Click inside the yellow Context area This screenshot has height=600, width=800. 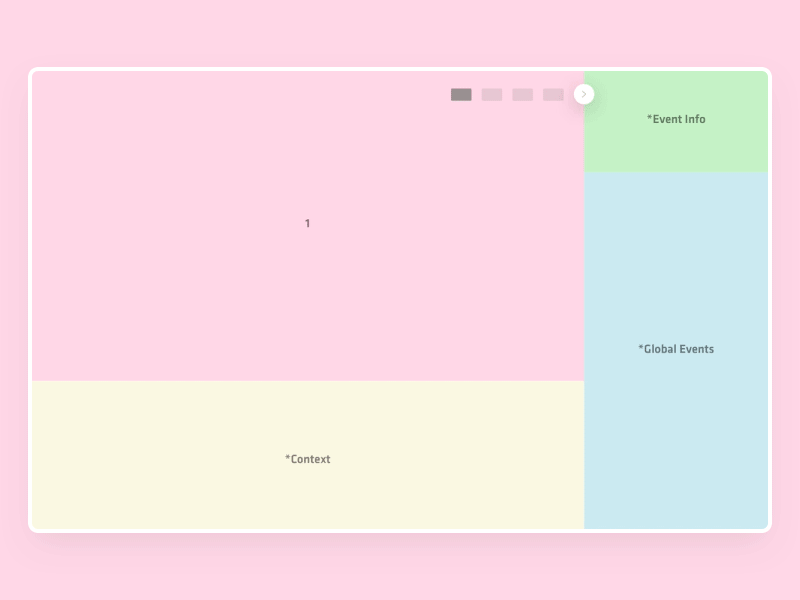(x=307, y=455)
